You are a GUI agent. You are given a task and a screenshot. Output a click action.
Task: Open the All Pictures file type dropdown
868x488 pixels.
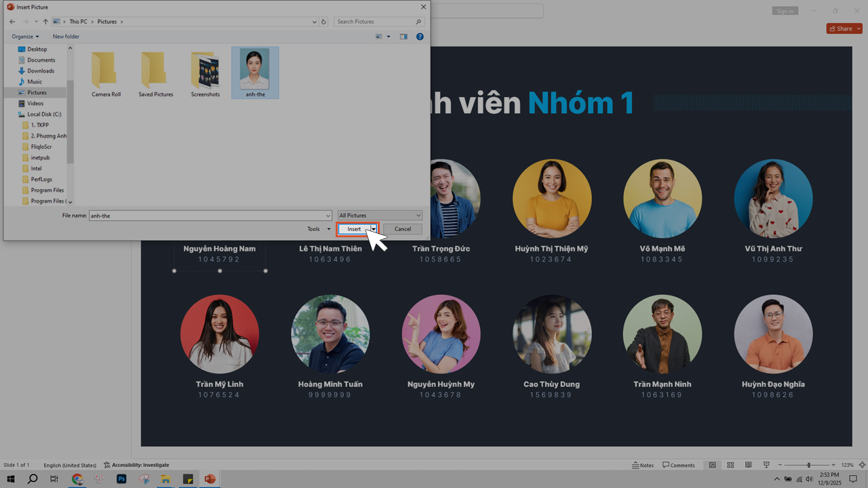coord(419,215)
